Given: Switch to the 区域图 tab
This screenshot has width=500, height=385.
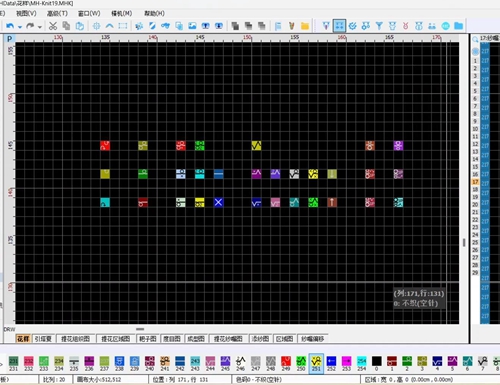Looking at the screenshot, I should [x=284, y=339].
